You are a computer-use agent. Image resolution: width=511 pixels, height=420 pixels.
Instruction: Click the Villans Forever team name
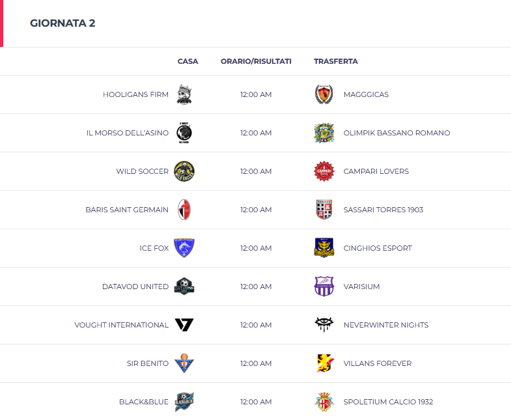pyautogui.click(x=378, y=363)
